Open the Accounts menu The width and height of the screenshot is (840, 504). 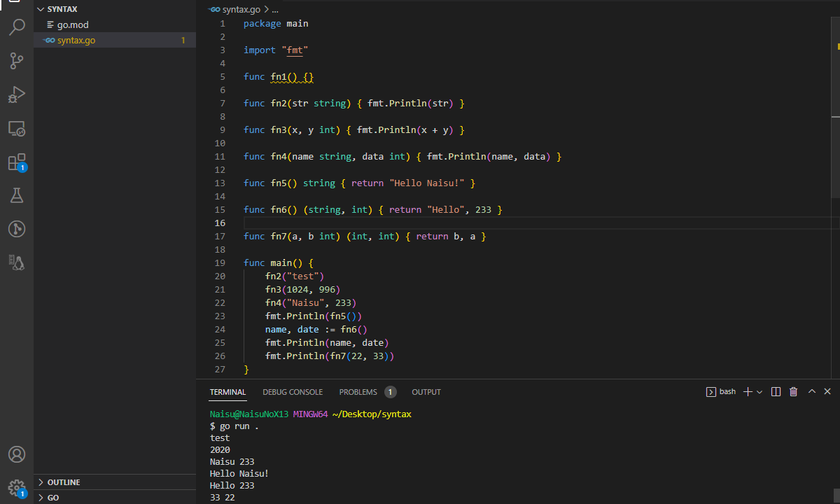(x=17, y=454)
